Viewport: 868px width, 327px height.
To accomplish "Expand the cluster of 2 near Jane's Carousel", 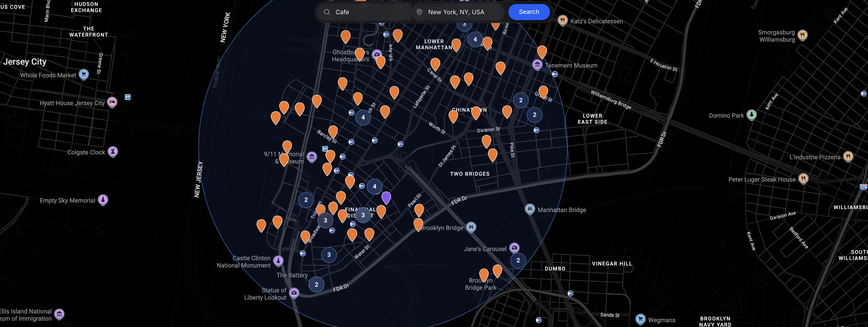I will point(518,261).
